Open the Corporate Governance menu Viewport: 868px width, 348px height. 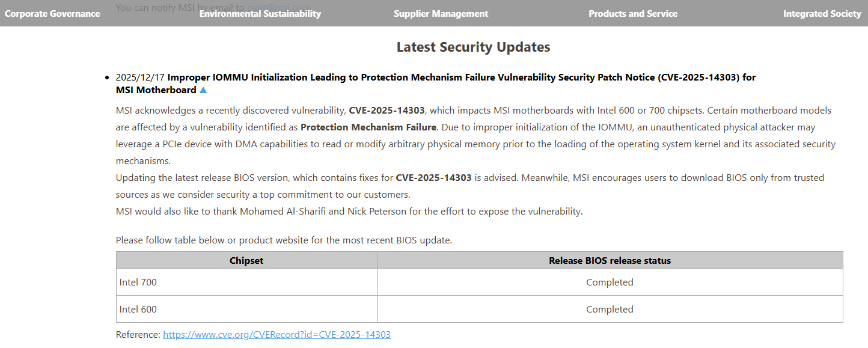click(x=52, y=14)
